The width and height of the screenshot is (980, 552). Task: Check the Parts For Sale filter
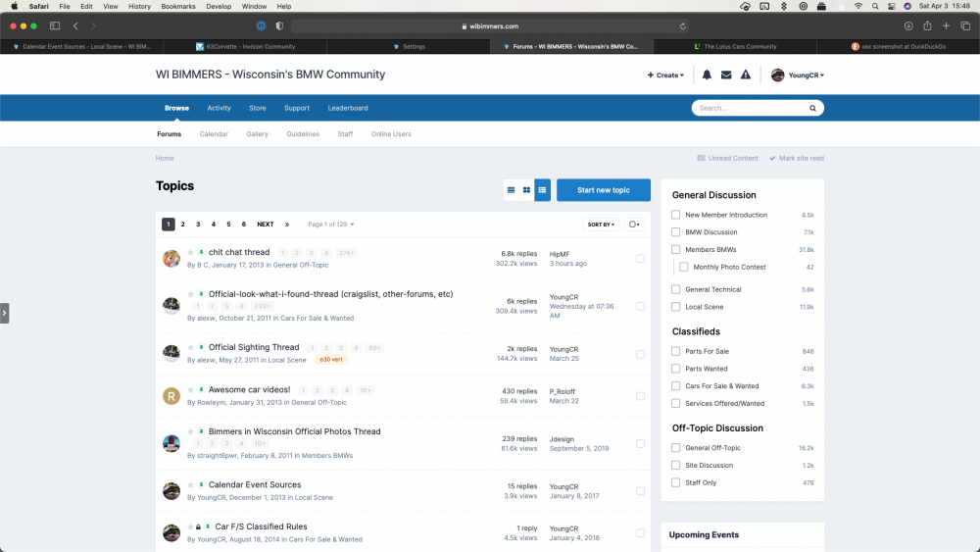point(675,351)
